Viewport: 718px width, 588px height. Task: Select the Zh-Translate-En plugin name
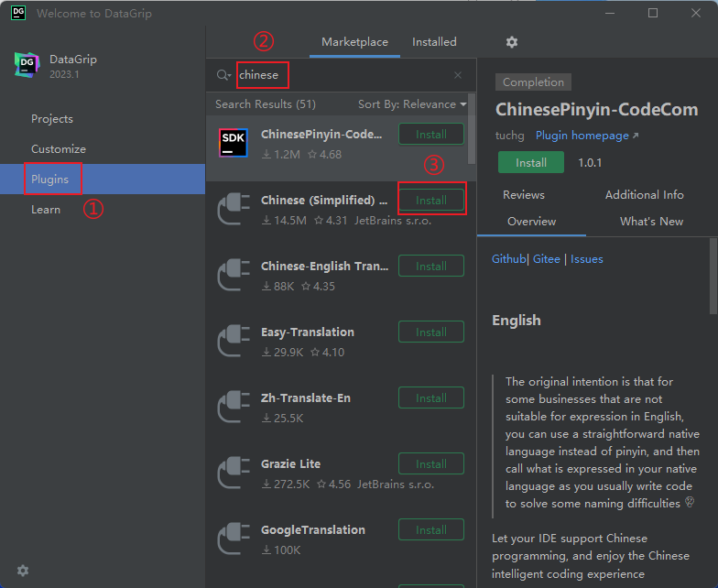pyautogui.click(x=306, y=398)
